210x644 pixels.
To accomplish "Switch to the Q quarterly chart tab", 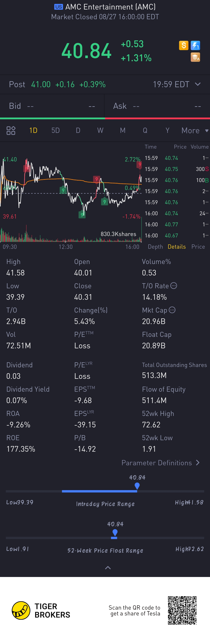I will (145, 131).
